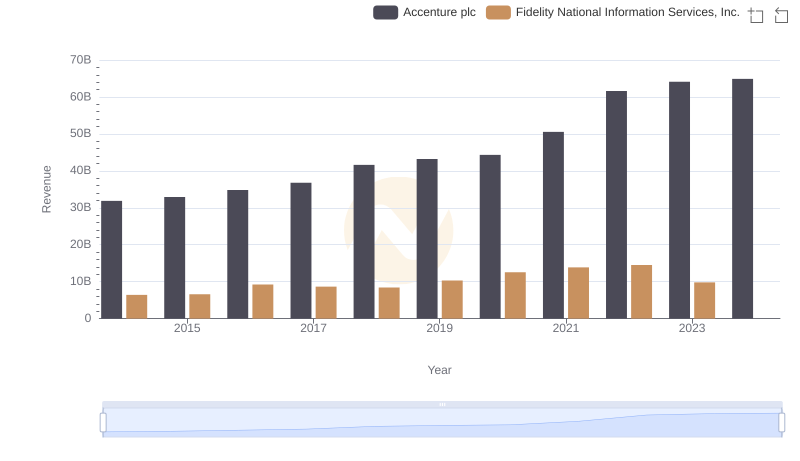Viewport: 800px width, 461px height.
Task: Select the tallest Accenture bar, far right
Action: coord(742,198)
